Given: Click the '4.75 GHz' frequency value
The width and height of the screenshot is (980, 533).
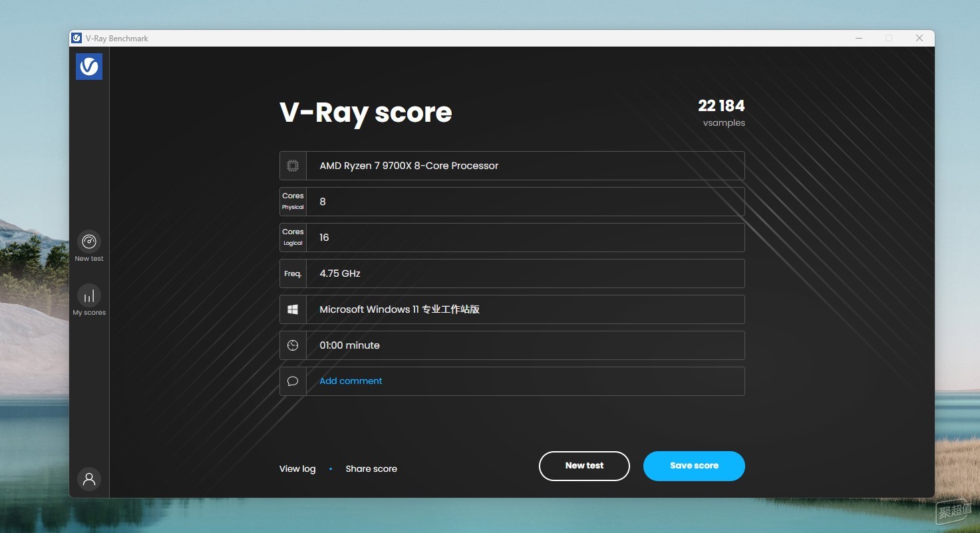Looking at the screenshot, I should click(x=340, y=273).
